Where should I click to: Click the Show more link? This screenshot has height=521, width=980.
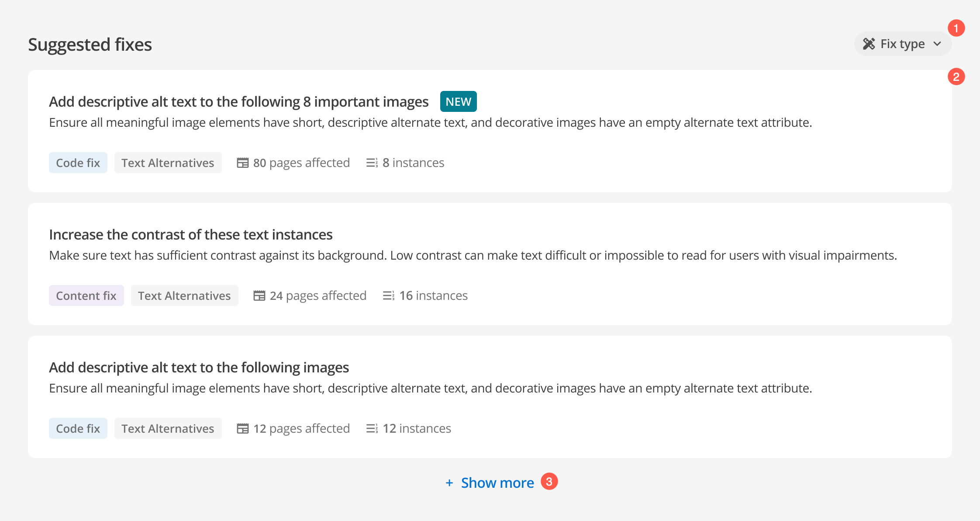pos(497,483)
